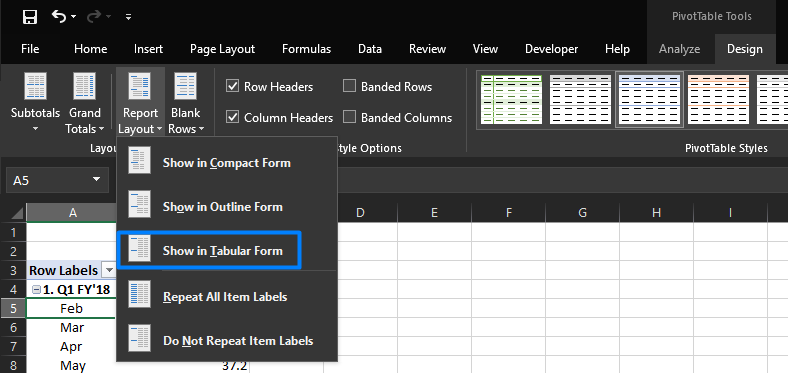Select row 1 header
The height and width of the screenshot is (373, 788).
13,232
